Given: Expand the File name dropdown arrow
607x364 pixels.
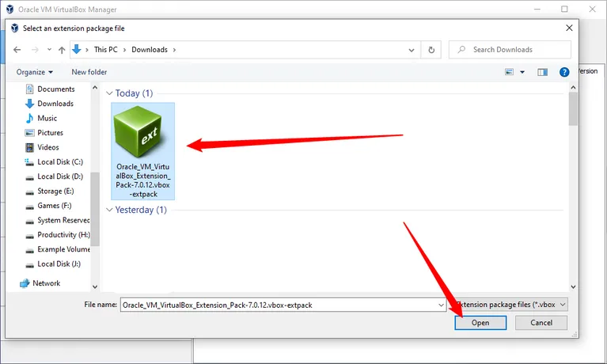Looking at the screenshot, I should (x=441, y=305).
